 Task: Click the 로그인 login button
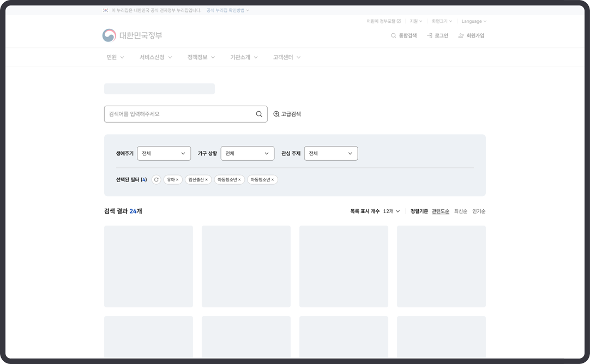[437, 36]
